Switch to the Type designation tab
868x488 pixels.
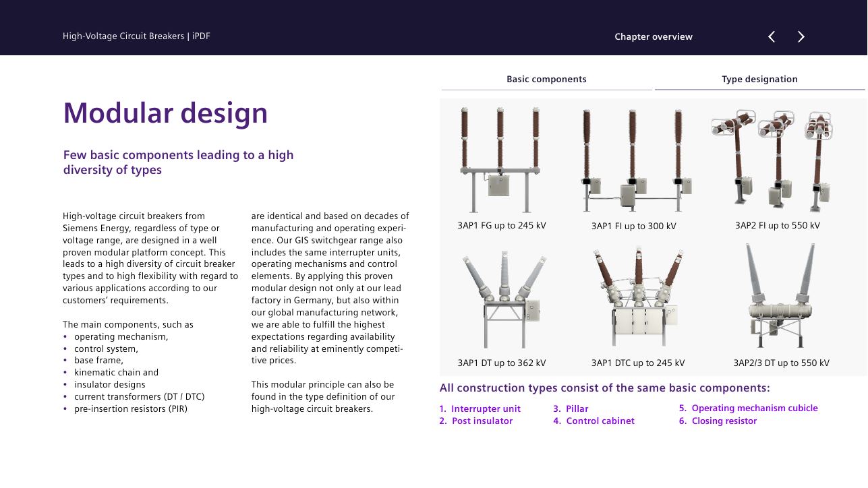tap(759, 80)
